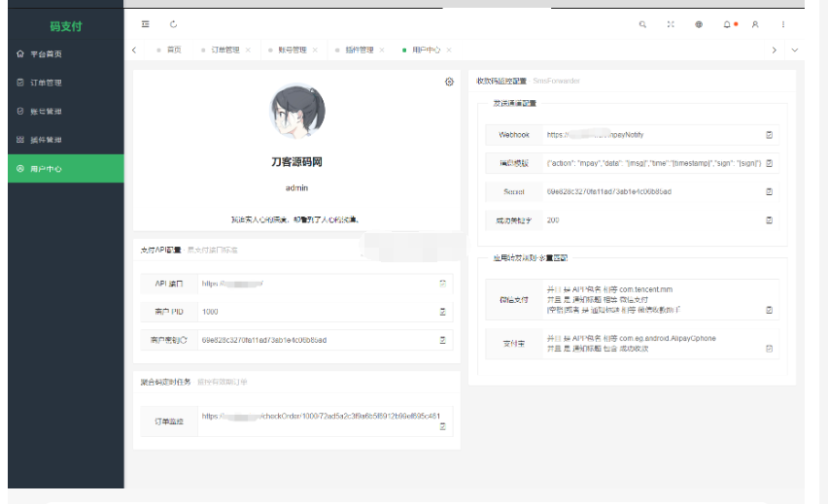Open the globe language icon

[x=699, y=24]
